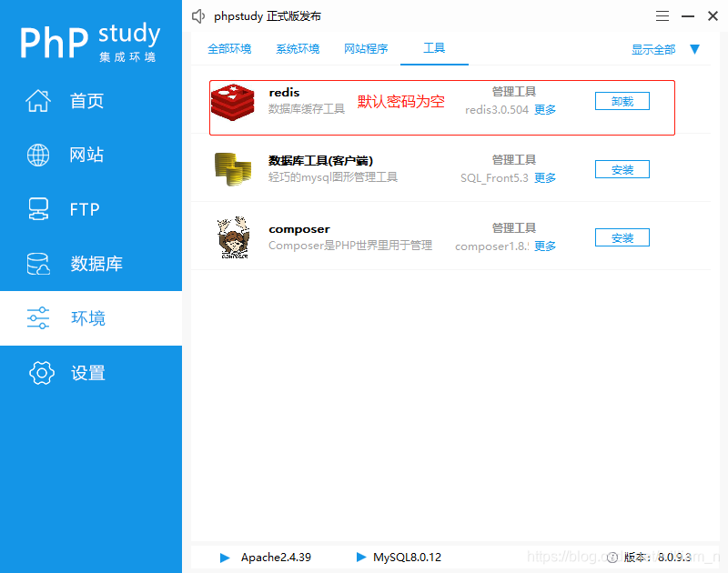Image resolution: width=728 pixels, height=573 pixels.
Task: Click the 数据库缓存工具 description
Action: click(307, 109)
